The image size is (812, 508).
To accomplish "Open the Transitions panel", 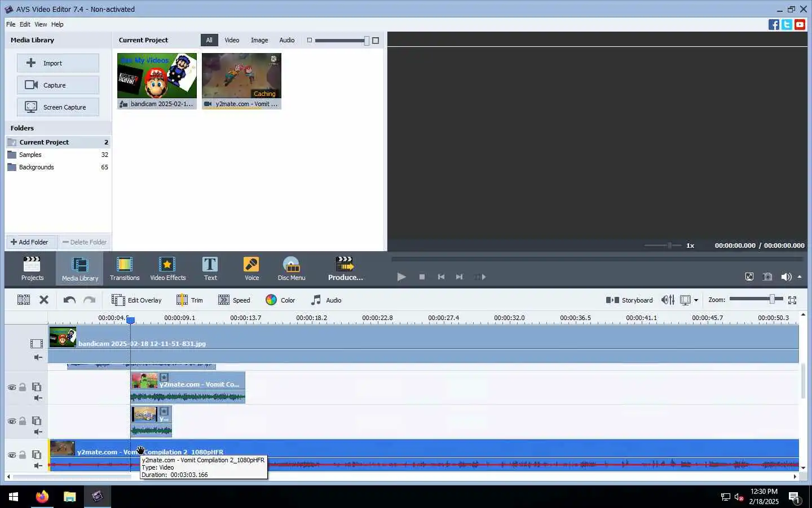I will (125, 269).
